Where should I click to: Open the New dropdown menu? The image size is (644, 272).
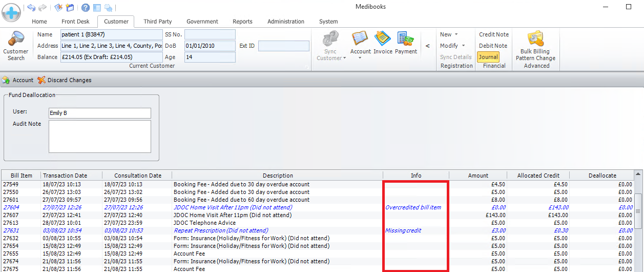pyautogui.click(x=449, y=34)
